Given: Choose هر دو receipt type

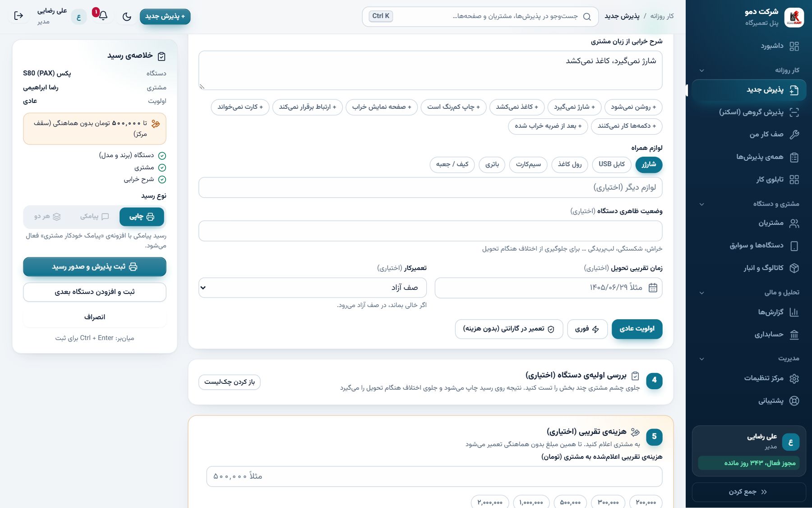Looking at the screenshot, I should coord(47,217).
